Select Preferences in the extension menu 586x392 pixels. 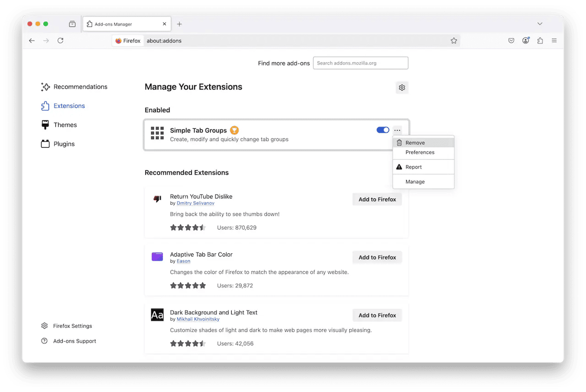[420, 153]
